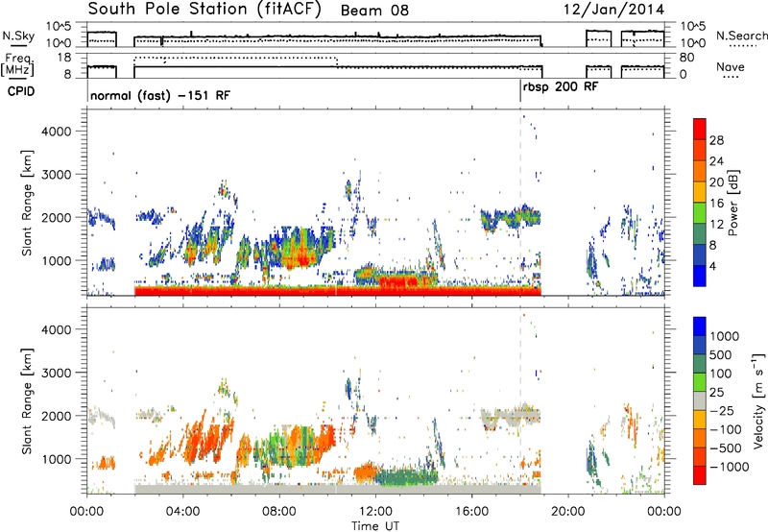Click the '20:00' time axis label
768x532 pixels.
pyautogui.click(x=568, y=512)
